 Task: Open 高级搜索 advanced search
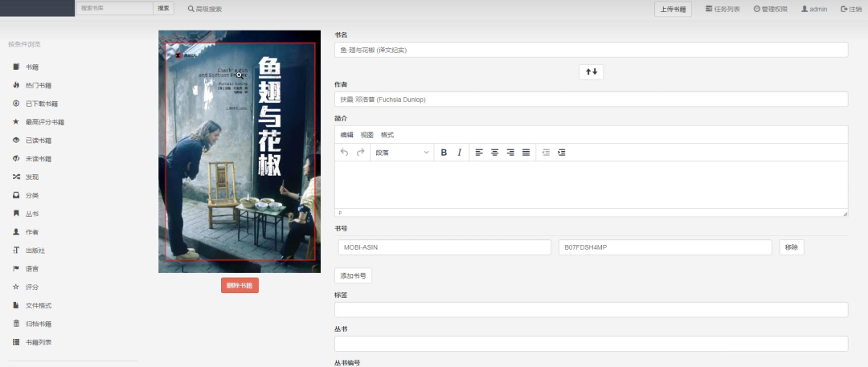205,9
